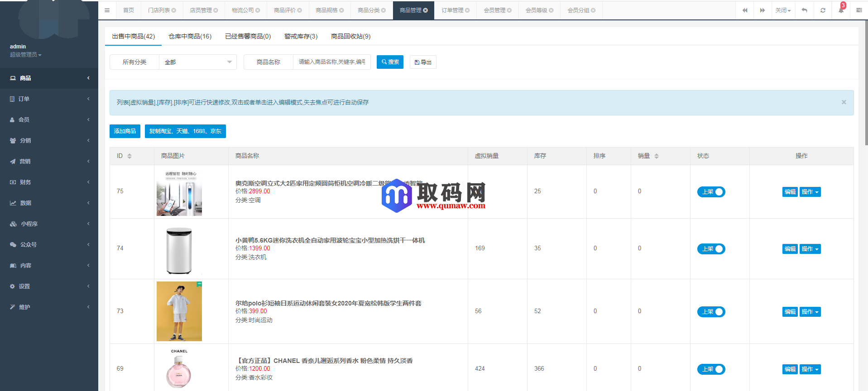Close the 商品分类 tab via its x icon
The width and height of the screenshot is (868, 391).
384,10
